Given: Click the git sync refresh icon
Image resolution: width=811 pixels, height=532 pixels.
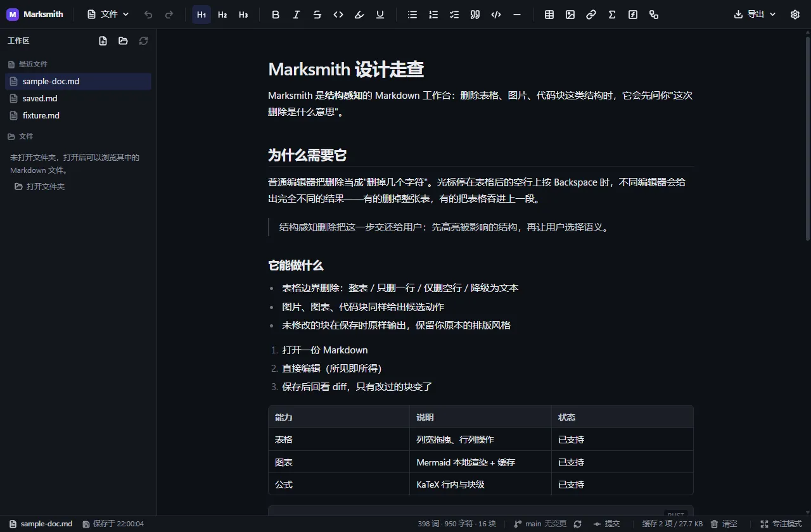Looking at the screenshot, I should pyautogui.click(x=578, y=524).
